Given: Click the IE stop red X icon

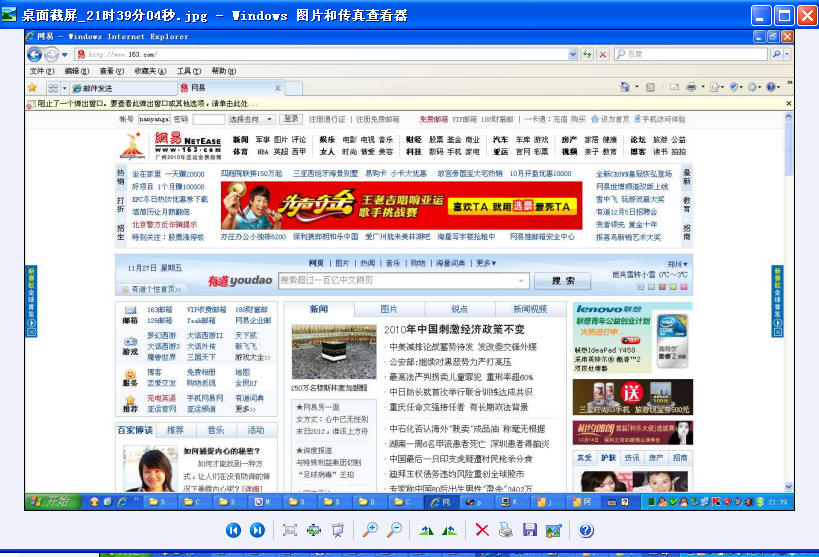Looking at the screenshot, I should (603, 54).
